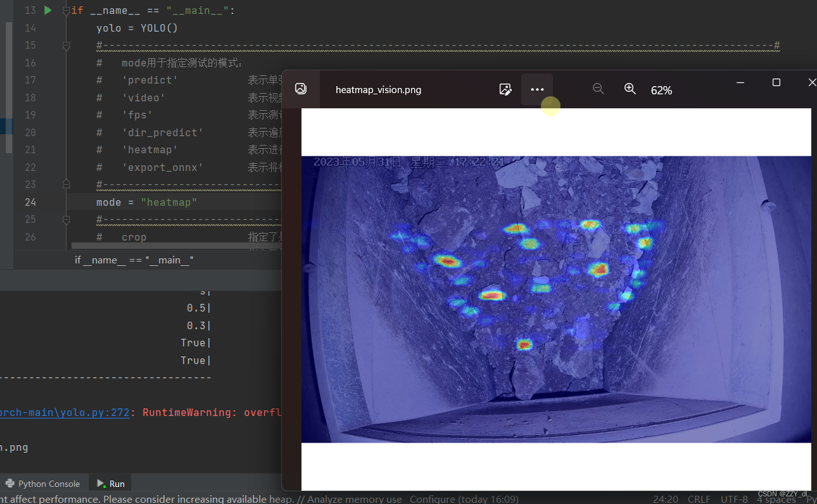Click the green Run gutter arrow at line 13
817x504 pixels.
(48, 10)
